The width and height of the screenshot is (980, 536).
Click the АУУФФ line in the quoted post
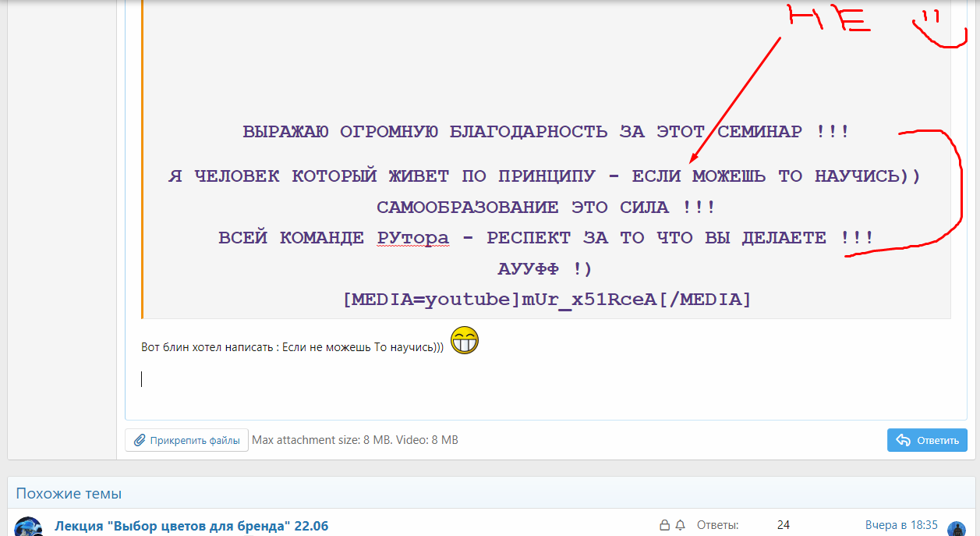tap(544, 268)
